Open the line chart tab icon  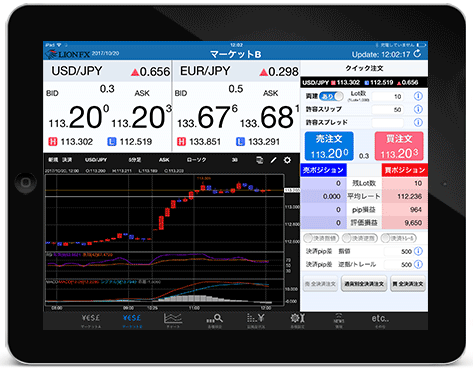coord(173,321)
